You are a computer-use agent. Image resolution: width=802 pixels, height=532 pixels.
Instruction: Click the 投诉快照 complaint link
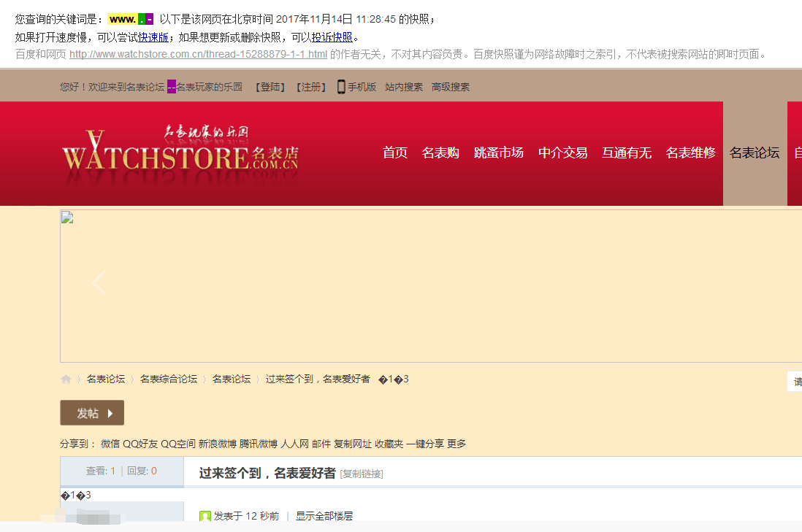[332, 37]
